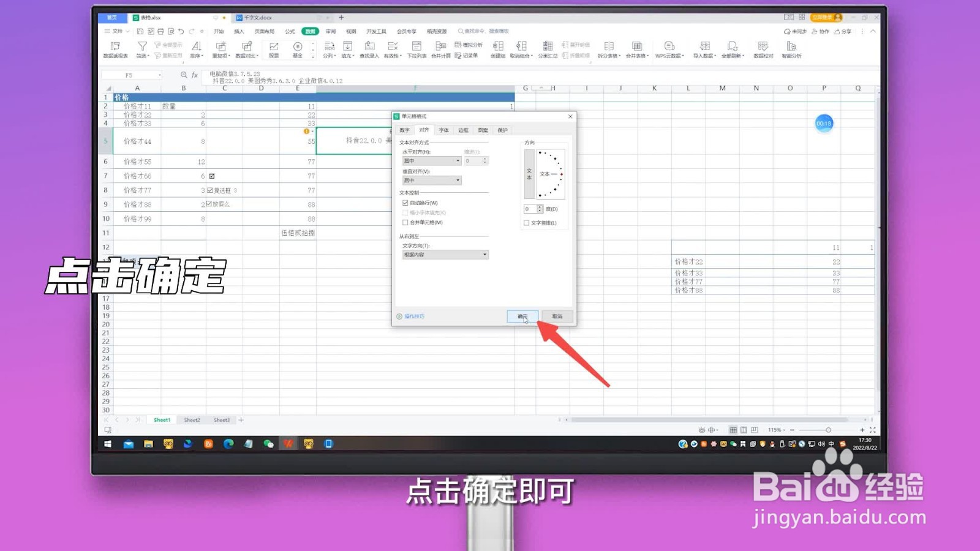Click the WPS云数据 cloud data icon

[669, 47]
